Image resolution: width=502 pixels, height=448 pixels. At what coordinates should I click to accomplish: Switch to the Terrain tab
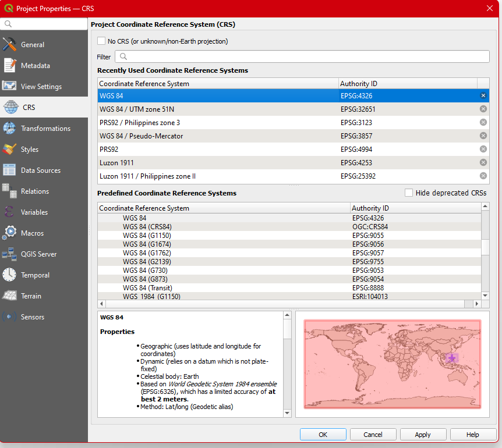click(31, 296)
